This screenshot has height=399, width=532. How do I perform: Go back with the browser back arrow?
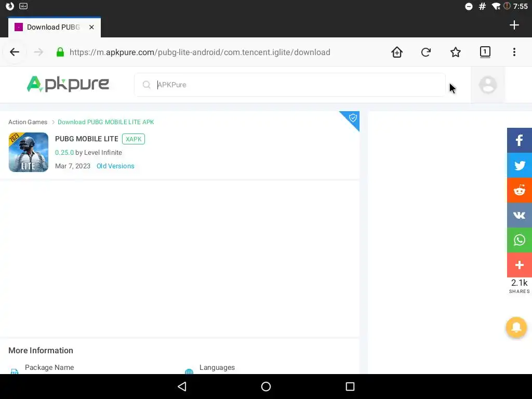point(14,52)
